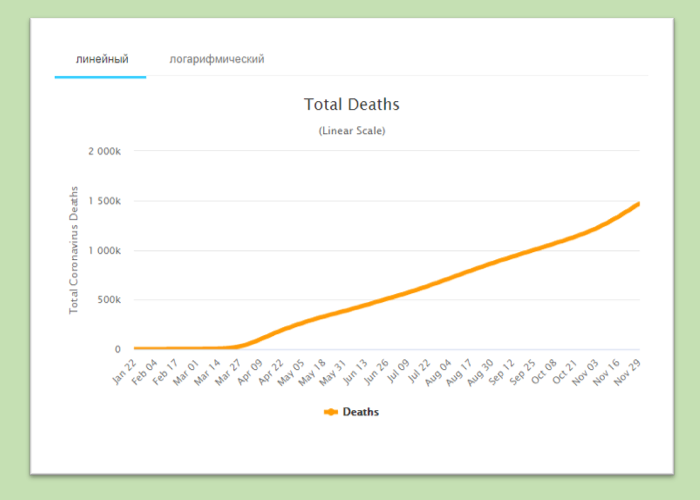Toggle the Deaths series legend label
The image size is (700, 500).
(361, 411)
